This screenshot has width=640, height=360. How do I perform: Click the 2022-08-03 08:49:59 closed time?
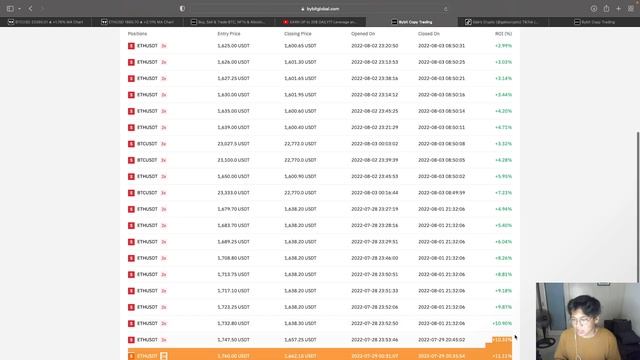tap(442, 193)
